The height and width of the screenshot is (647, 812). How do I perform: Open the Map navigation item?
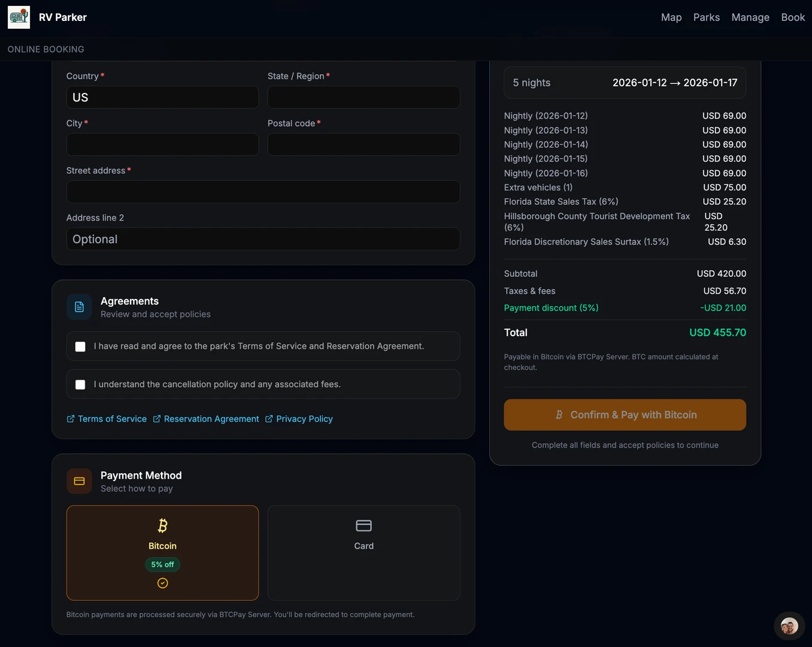[671, 17]
